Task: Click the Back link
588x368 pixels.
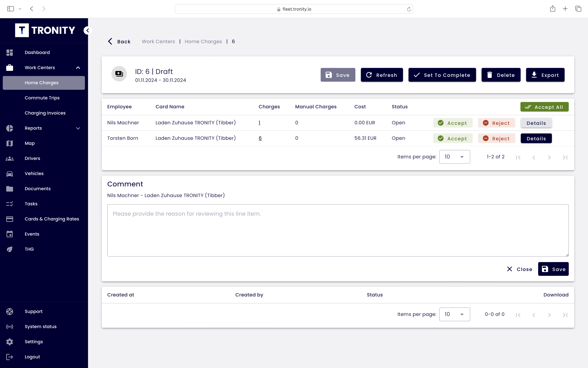Action: pos(119,41)
